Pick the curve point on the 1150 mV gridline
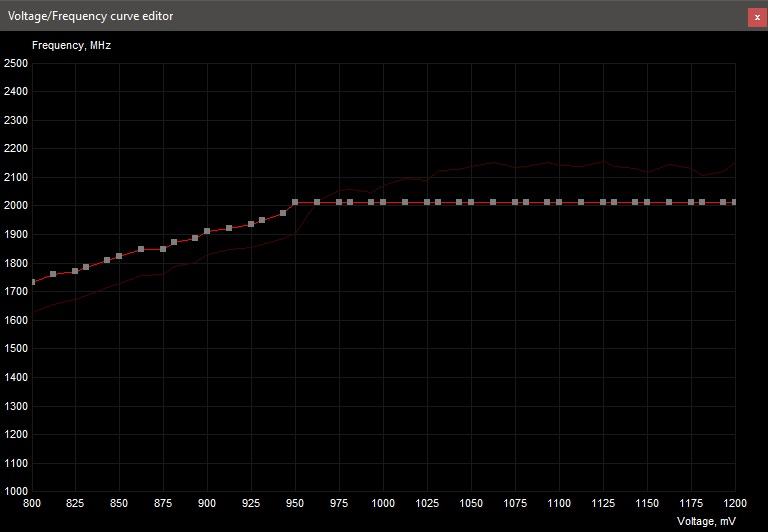This screenshot has width=768, height=532. coord(647,202)
